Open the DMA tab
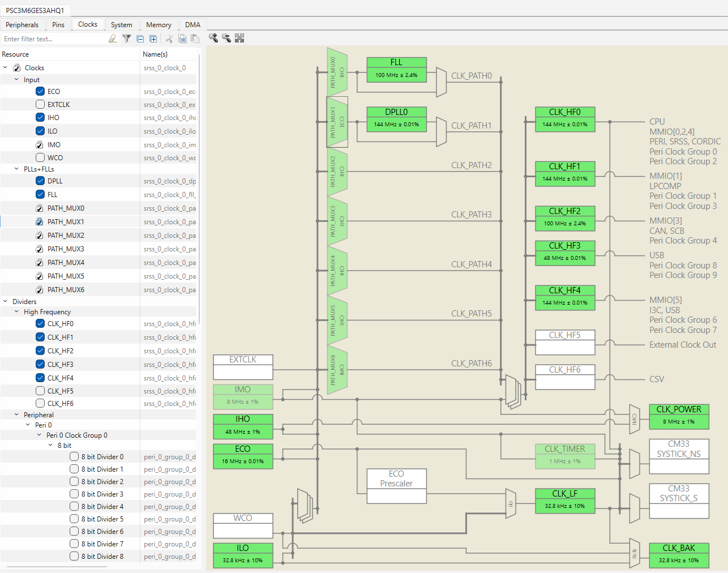Viewport: 728px width, 573px height. [x=192, y=25]
